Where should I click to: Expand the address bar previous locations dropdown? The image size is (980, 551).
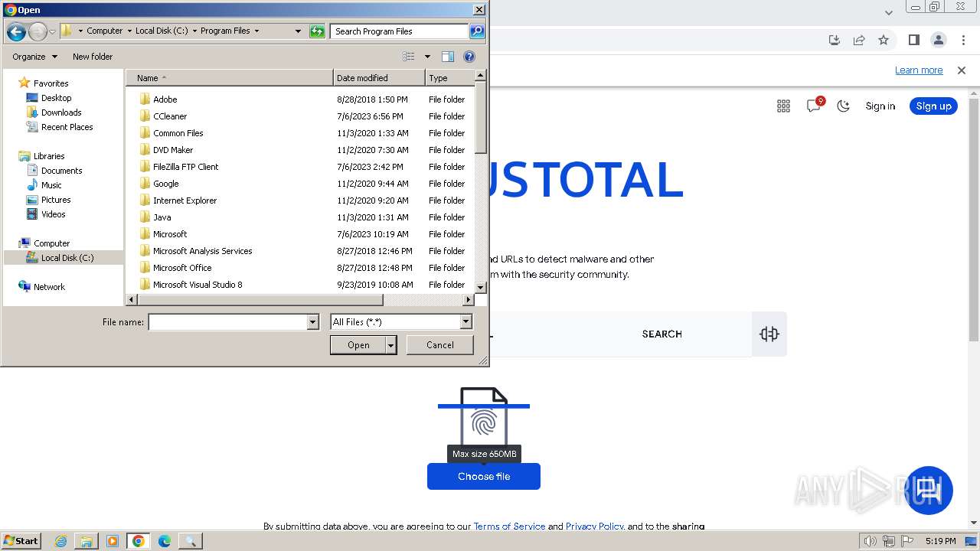tap(298, 31)
